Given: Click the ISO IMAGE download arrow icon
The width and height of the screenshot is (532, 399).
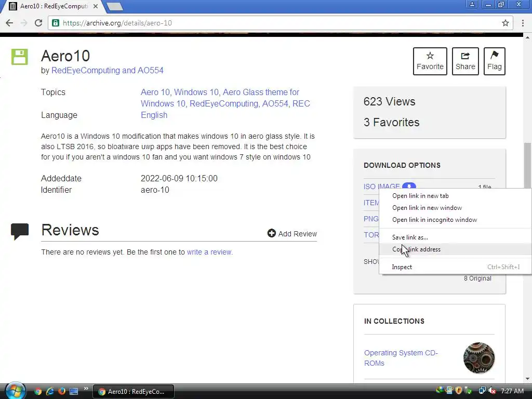Looking at the screenshot, I should tap(409, 186).
